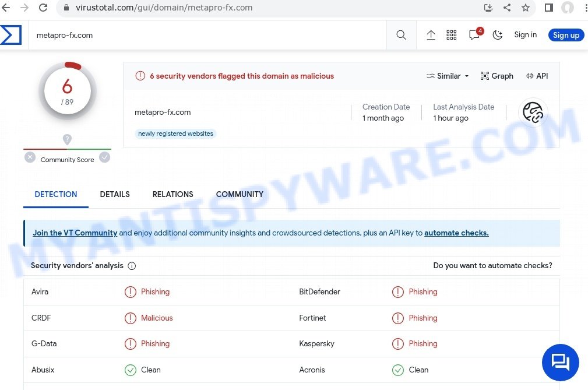This screenshot has width=588, height=390.
Task: Open the chat support bubble
Action: tap(560, 362)
